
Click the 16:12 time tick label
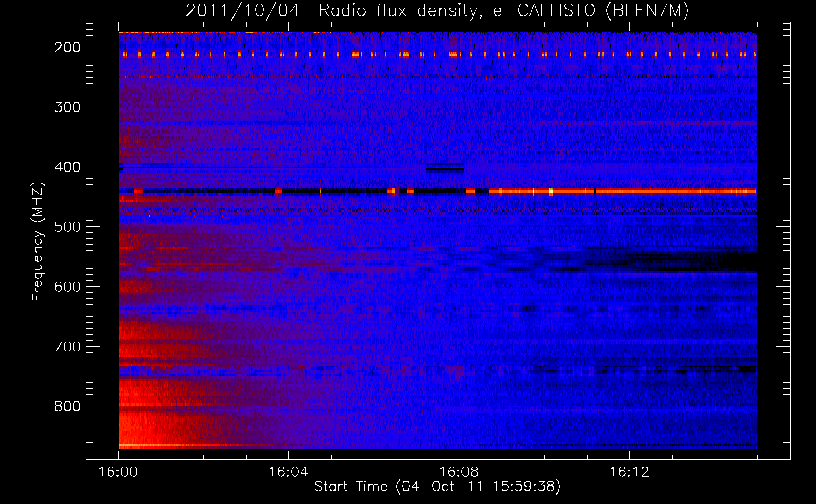pos(629,472)
